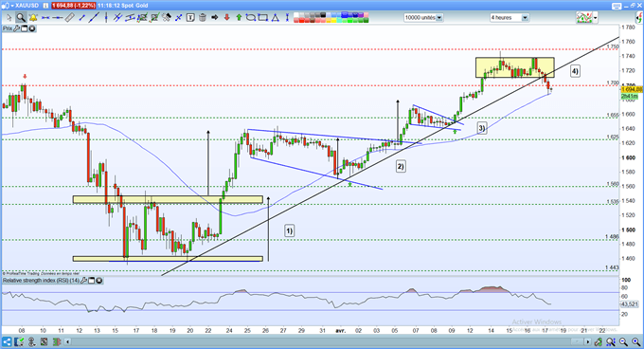Select the short trend segment tool

(x=81, y=18)
